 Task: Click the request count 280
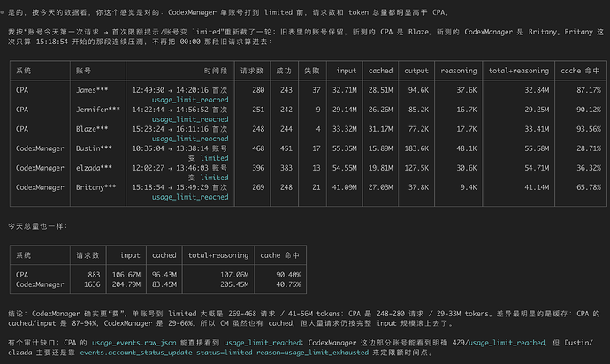tap(258, 90)
